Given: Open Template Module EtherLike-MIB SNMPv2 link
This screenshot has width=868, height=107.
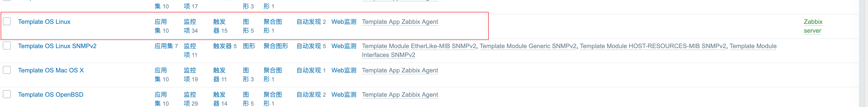Looking at the screenshot, I should pyautogui.click(x=419, y=46).
